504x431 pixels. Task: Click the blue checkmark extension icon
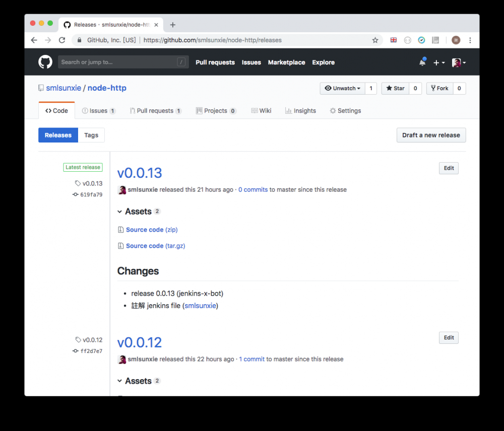tap(421, 40)
